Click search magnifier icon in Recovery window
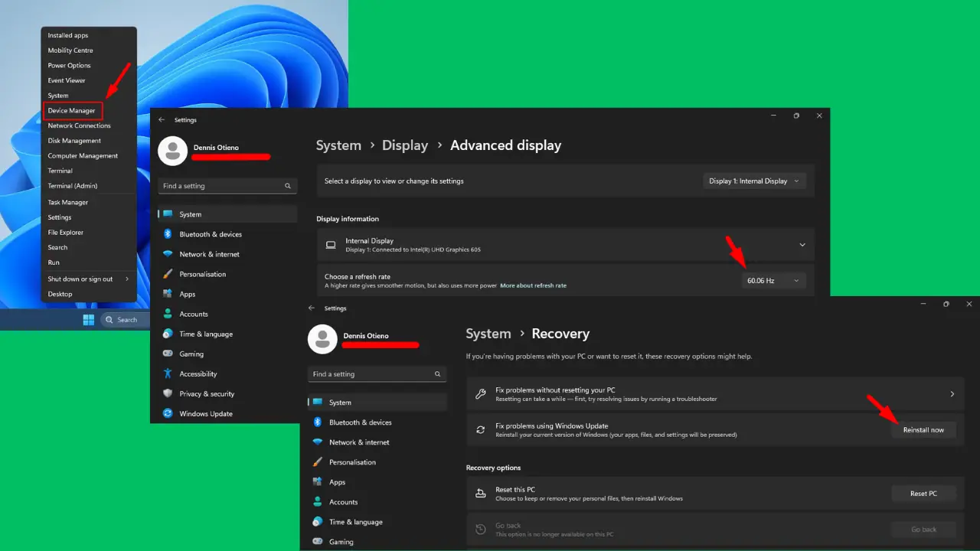Screen dimensions: 980x551 438,374
